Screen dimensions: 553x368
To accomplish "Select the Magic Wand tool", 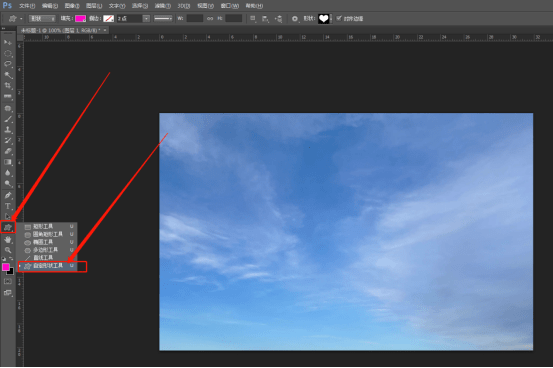I will (8, 75).
